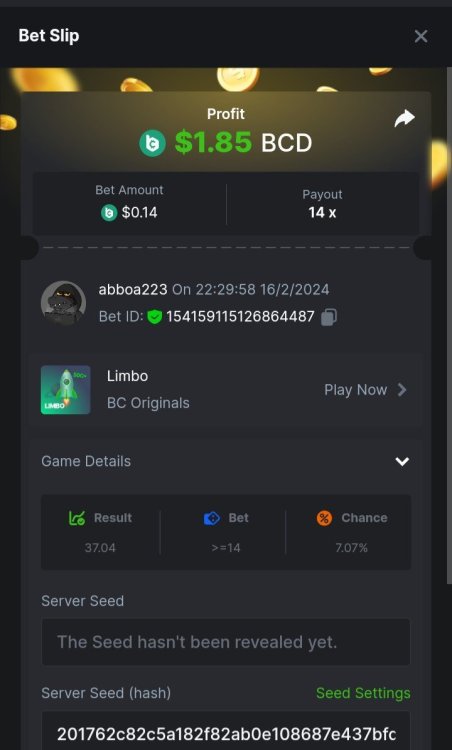
Task: Open the Limbo game thumbnail
Action: [x=66, y=390]
